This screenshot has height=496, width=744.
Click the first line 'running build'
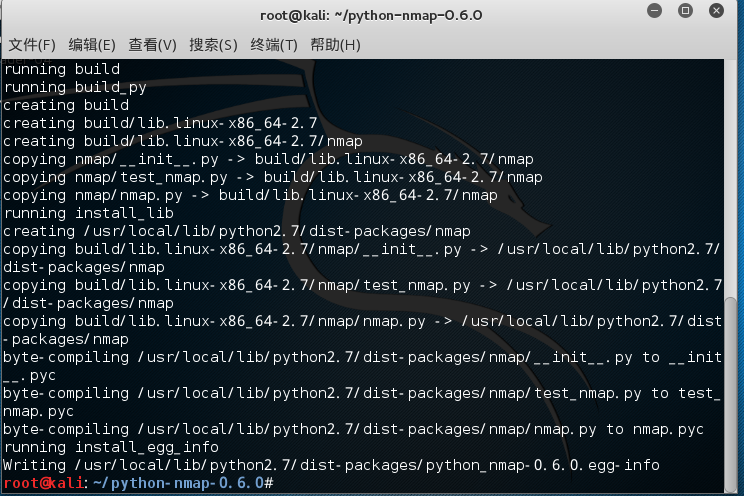[62, 69]
